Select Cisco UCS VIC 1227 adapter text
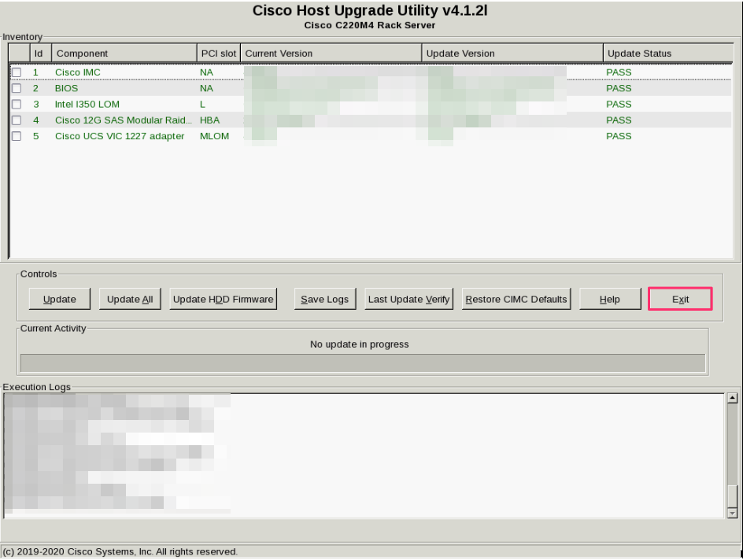 coord(120,136)
